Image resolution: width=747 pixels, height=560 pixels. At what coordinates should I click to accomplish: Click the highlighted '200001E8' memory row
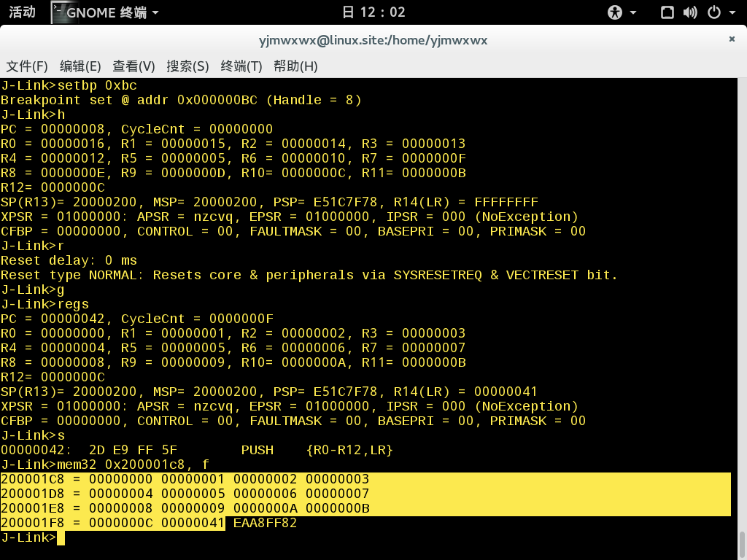point(366,508)
